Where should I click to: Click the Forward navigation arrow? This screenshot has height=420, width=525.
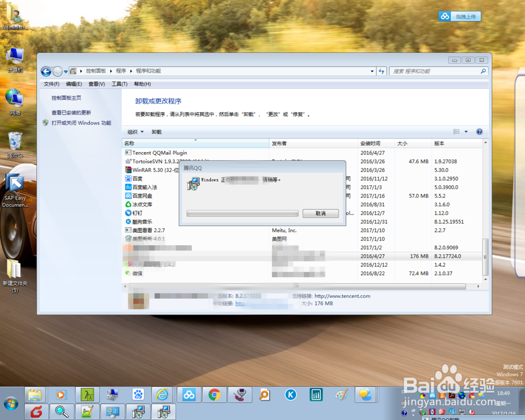(x=58, y=71)
